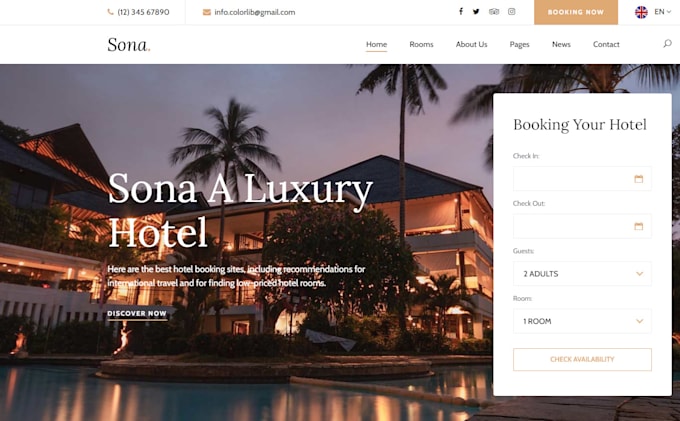Click the envelope email icon
The width and height of the screenshot is (680, 421).
click(207, 12)
